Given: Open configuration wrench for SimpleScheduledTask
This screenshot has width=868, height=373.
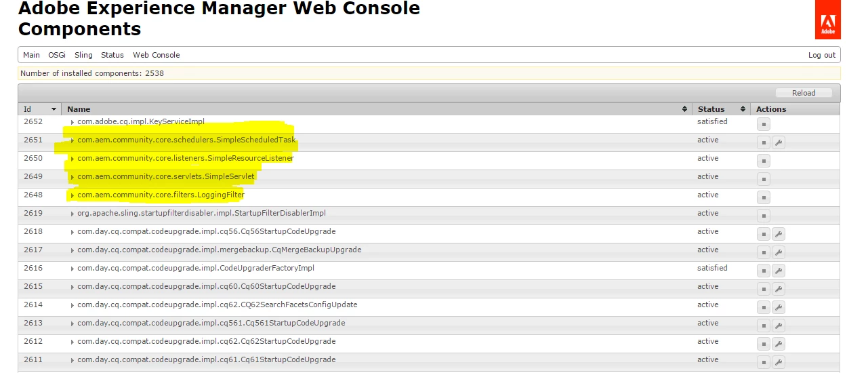Looking at the screenshot, I should point(778,142).
